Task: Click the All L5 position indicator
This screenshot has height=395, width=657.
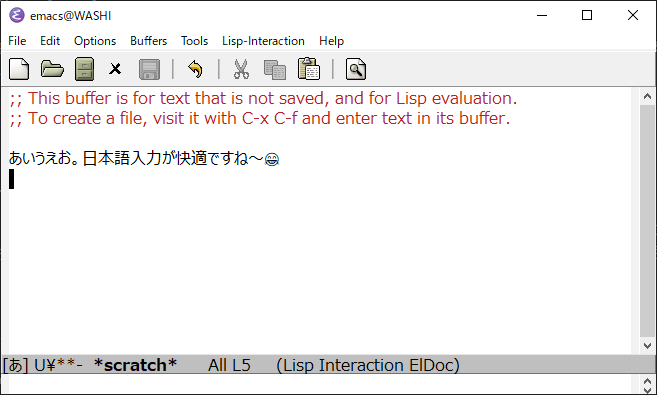Action: (229, 365)
